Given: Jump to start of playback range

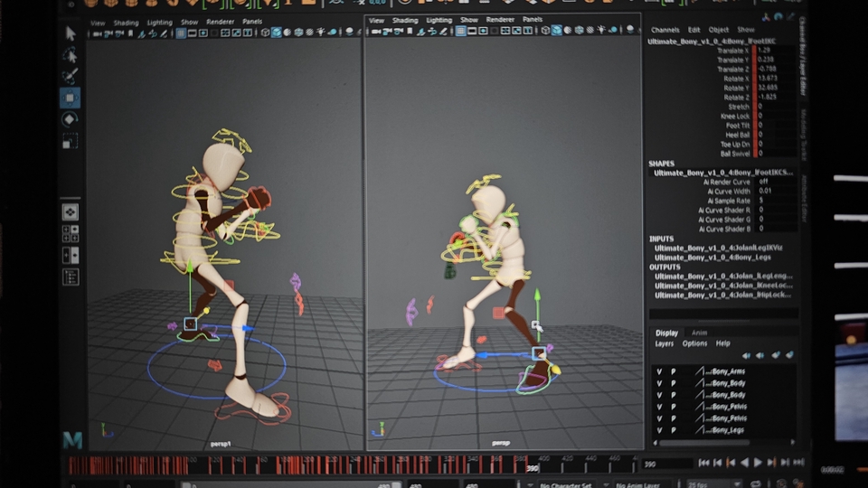Looking at the screenshot, I should coord(703,463).
